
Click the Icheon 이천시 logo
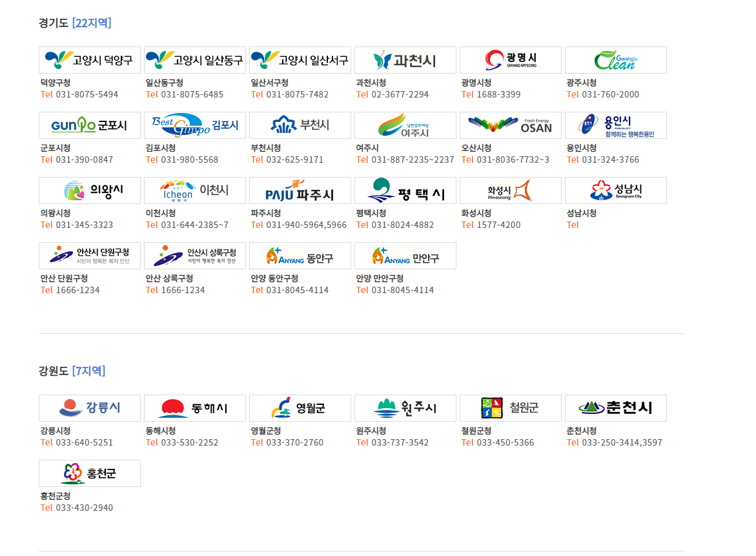point(195,190)
